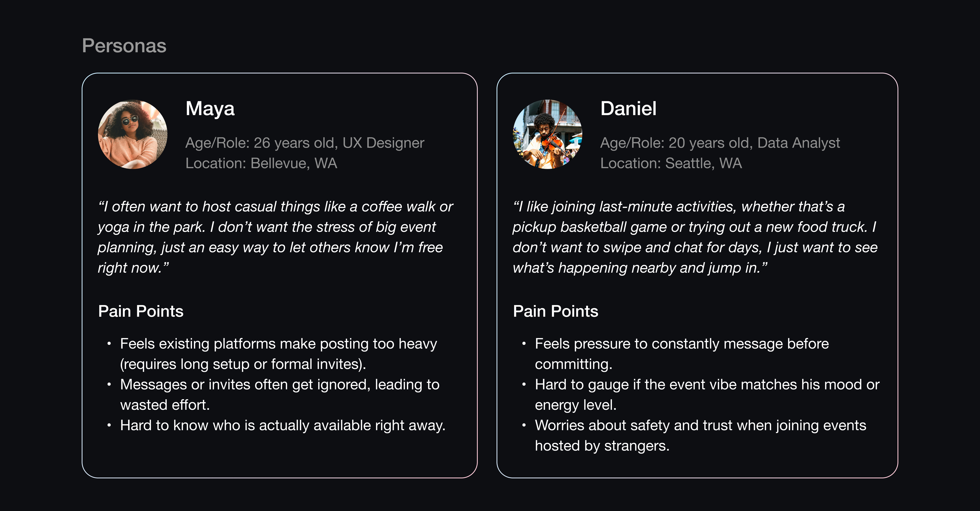Image resolution: width=980 pixels, height=511 pixels.
Task: Click Maya's profile photo
Action: click(132, 134)
